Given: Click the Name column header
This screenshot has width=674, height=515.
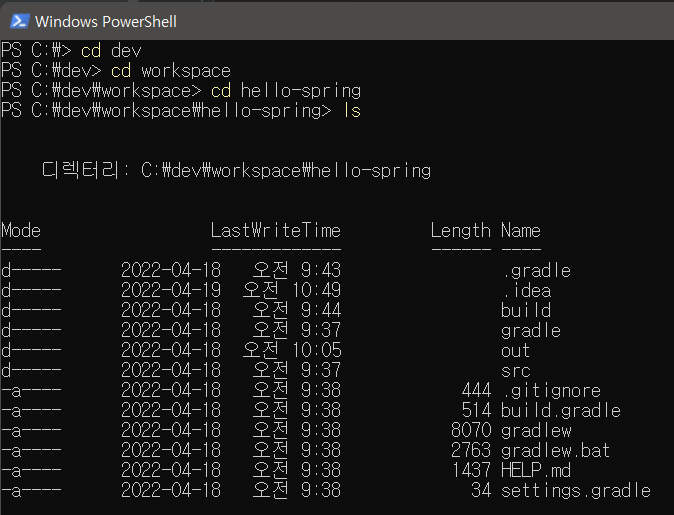Looking at the screenshot, I should [x=521, y=231].
